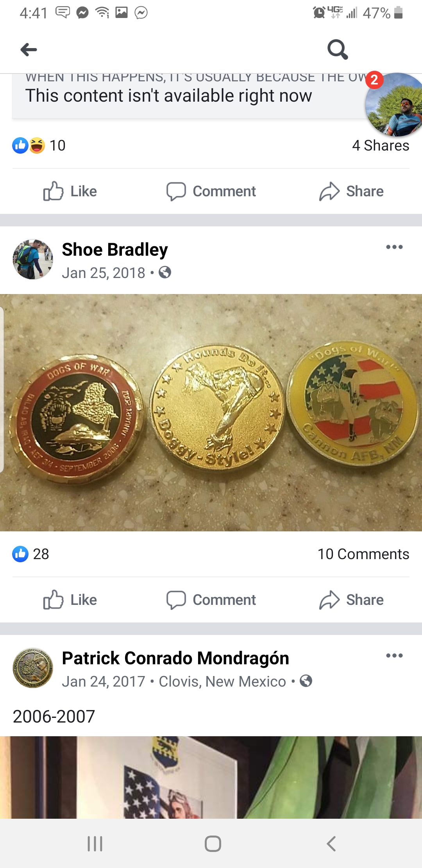The width and height of the screenshot is (422, 868).
Task: Open Clovis, New Mexico location link
Action: tap(222, 681)
